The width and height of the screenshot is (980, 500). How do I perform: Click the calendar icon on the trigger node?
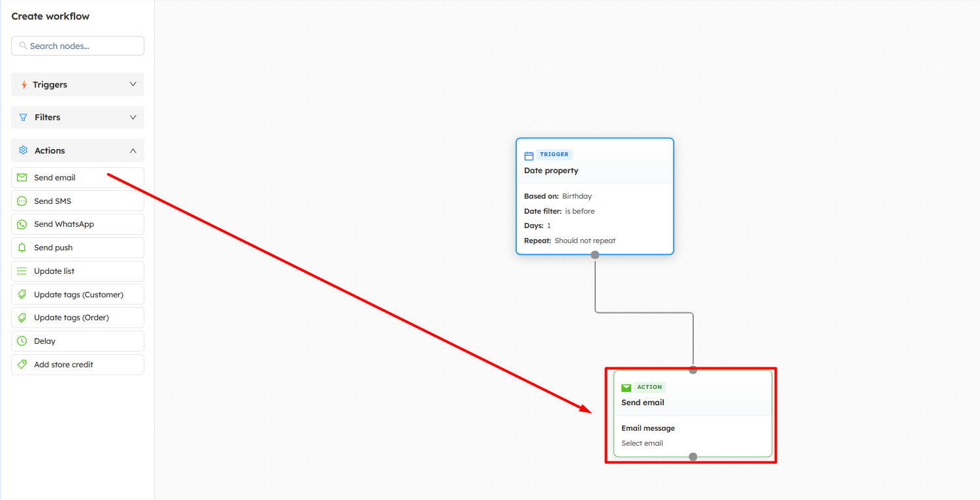pos(529,156)
